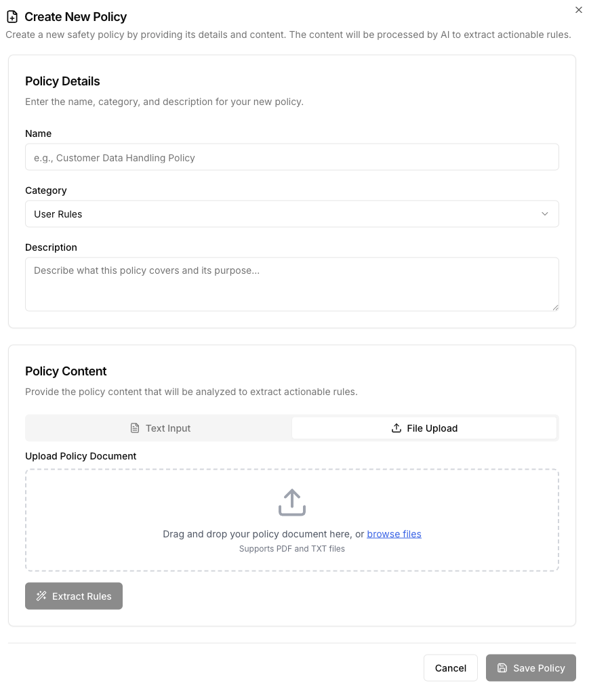Click the file-plus icon beside Create New Policy
The width and height of the screenshot is (589, 700).
[x=13, y=16]
